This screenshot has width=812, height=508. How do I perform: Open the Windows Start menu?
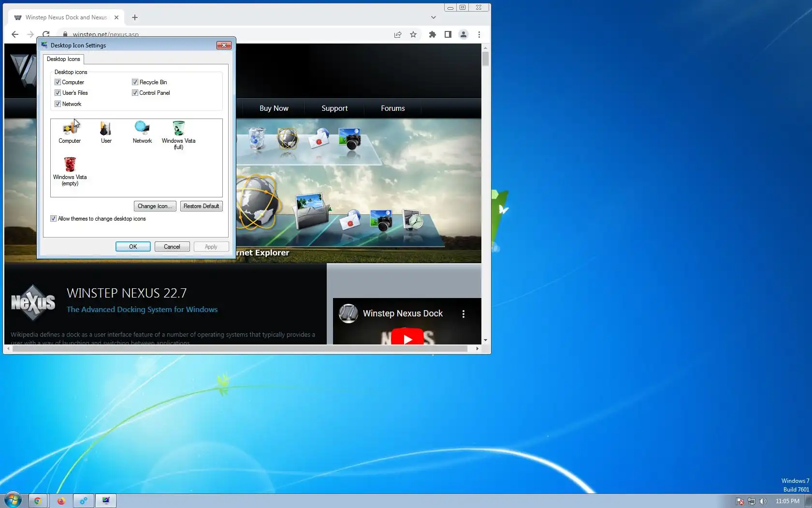coord(13,500)
